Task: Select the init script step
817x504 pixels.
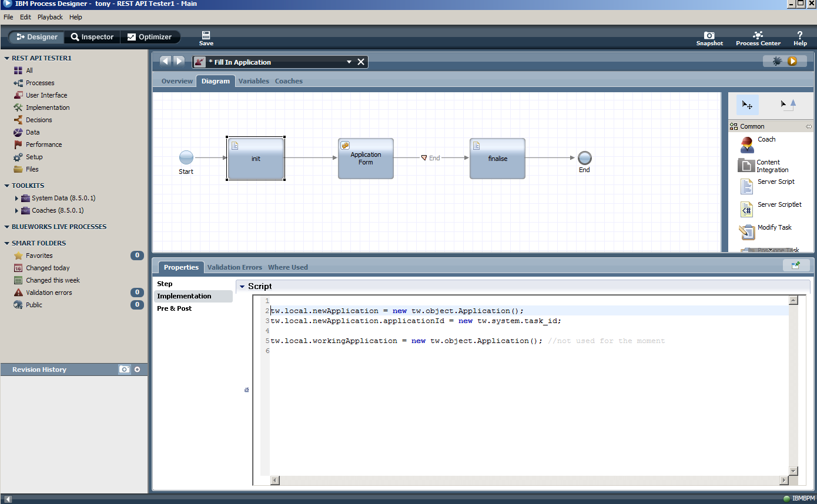Action: pyautogui.click(x=256, y=159)
